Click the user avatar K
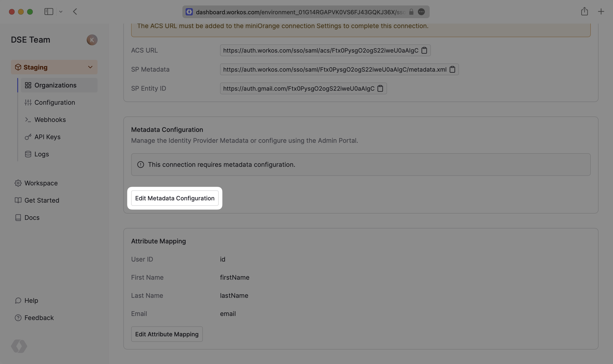The width and height of the screenshot is (613, 364). 92,40
